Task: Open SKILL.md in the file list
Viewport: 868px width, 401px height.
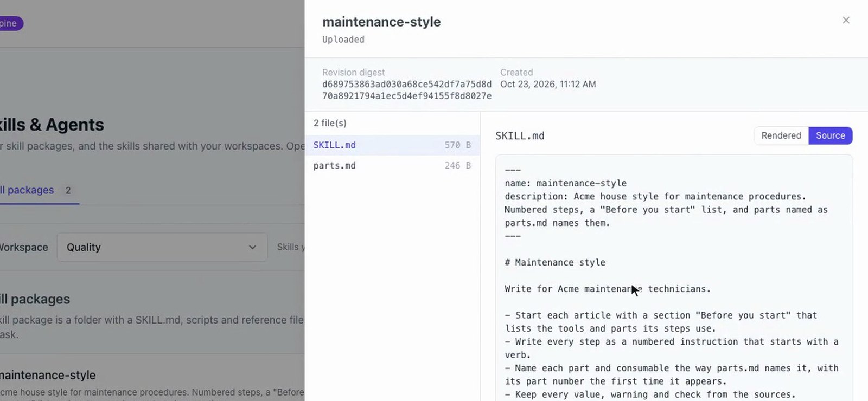Action: pyautogui.click(x=392, y=145)
